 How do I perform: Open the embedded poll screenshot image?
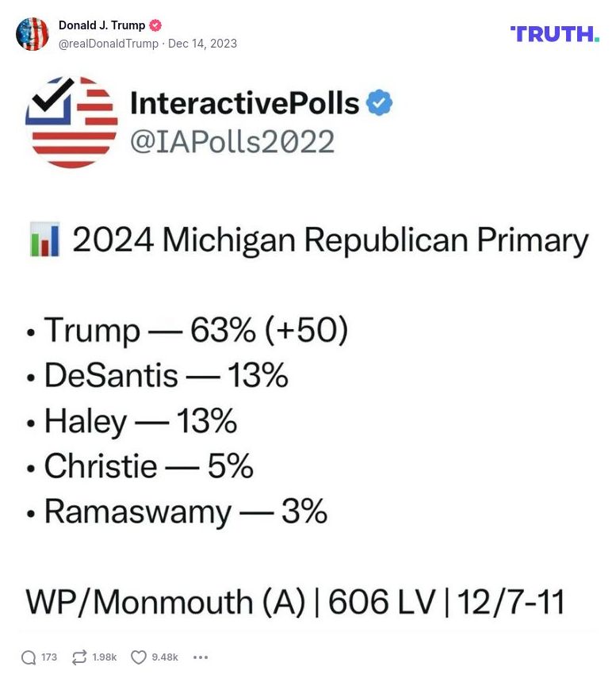coord(308,349)
